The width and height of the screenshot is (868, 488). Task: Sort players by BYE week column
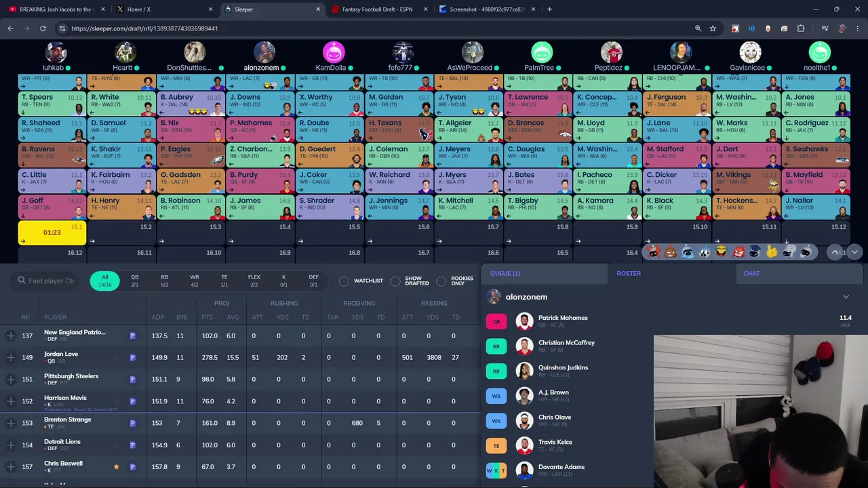click(x=181, y=317)
